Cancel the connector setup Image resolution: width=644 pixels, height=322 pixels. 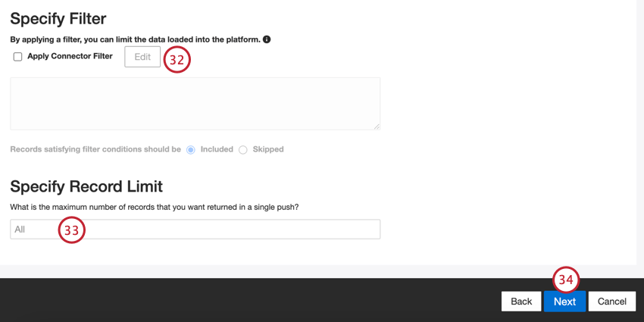(611, 301)
